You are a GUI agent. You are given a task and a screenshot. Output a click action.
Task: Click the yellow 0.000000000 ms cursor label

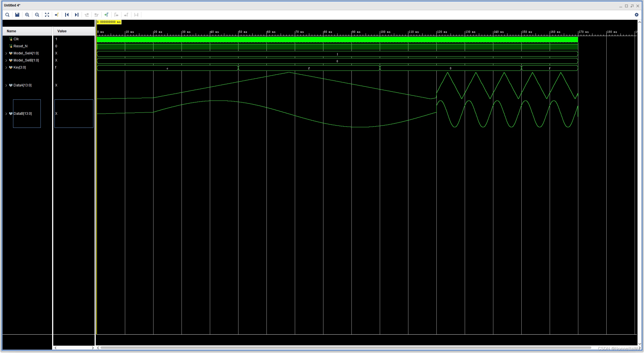coord(109,22)
